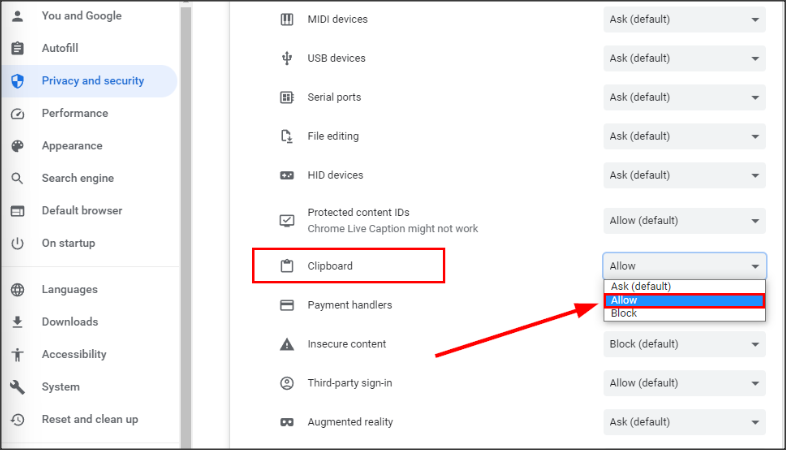
Task: Click the Clipboard icon in permissions list
Action: pos(287,266)
